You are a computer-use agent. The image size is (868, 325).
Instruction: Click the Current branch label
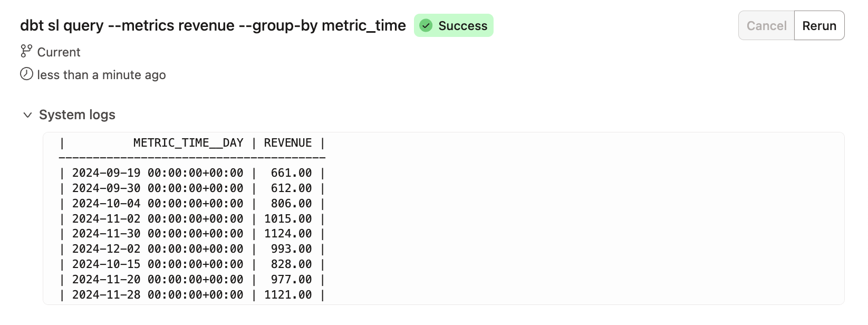point(59,52)
